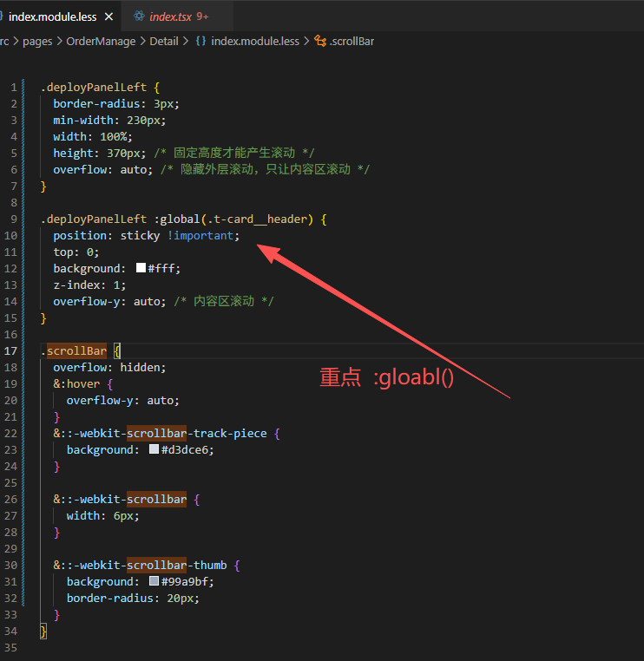Open the #99a9bf color swatch

(154, 581)
